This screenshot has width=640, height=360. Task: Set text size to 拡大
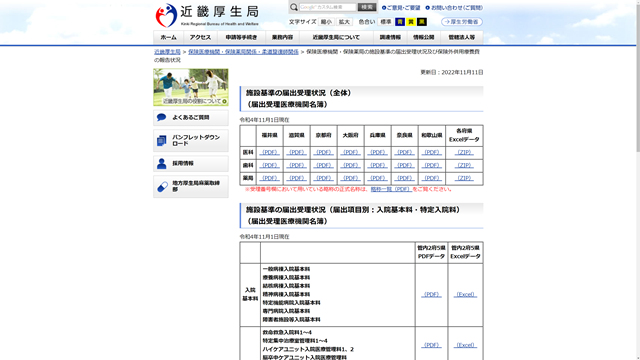[344, 22]
